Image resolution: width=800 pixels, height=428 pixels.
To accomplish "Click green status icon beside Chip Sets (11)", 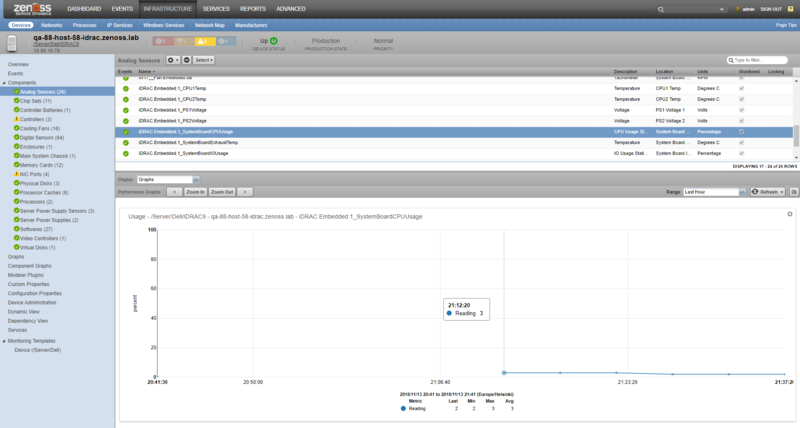I will pos(16,101).
